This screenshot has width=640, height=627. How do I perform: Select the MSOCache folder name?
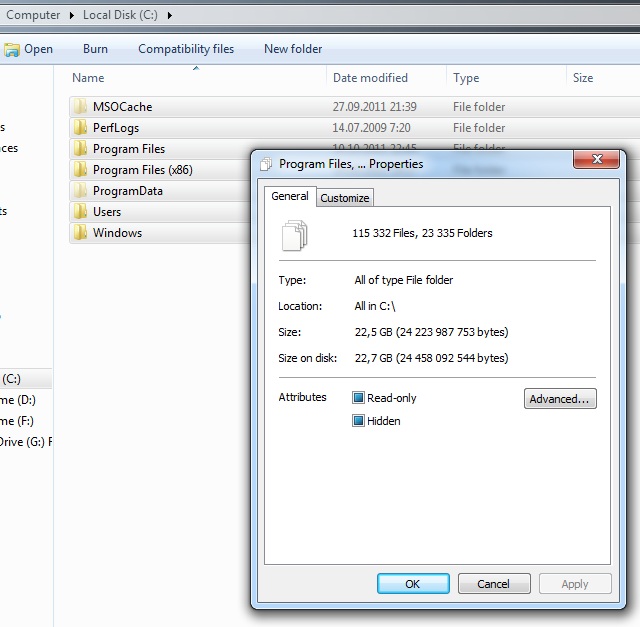click(x=122, y=107)
